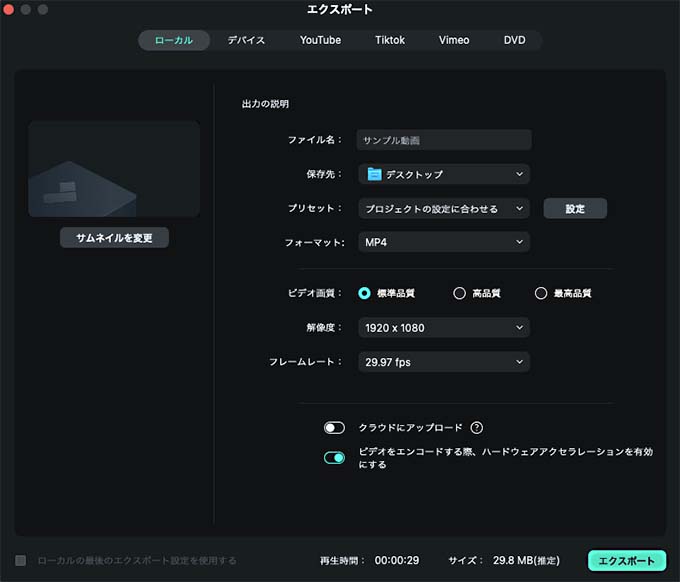Toggle the クラウドにアップロード switch
The height and width of the screenshot is (582, 680).
334,428
